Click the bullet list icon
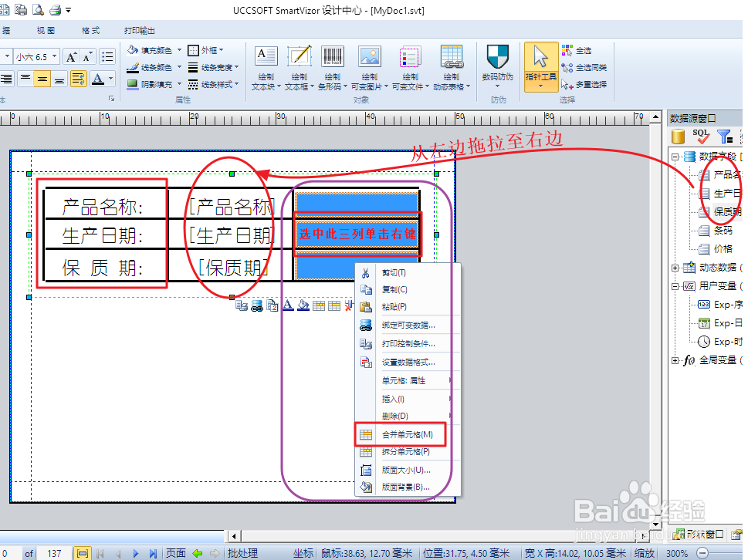The height and width of the screenshot is (560, 748). coord(107,57)
